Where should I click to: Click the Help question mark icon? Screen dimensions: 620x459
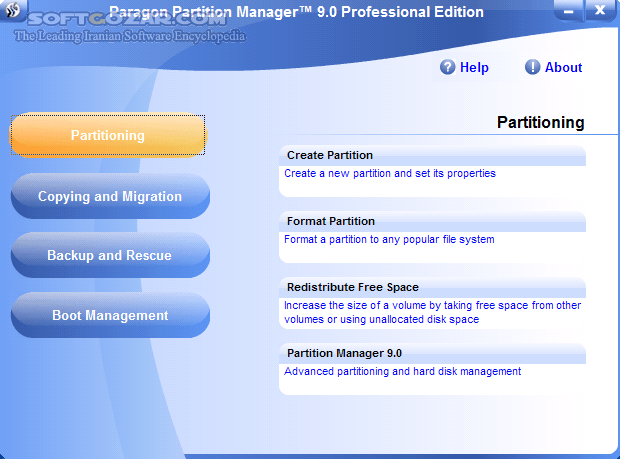tap(447, 67)
